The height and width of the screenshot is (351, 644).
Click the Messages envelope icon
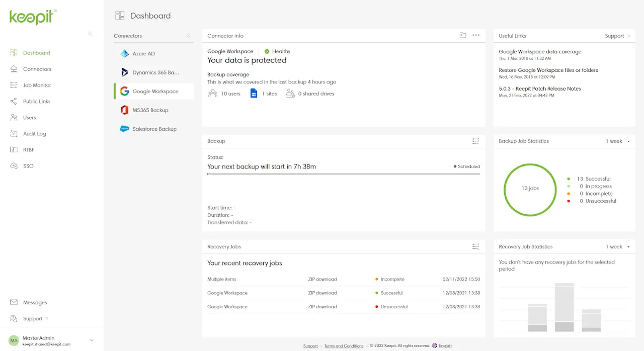click(14, 302)
